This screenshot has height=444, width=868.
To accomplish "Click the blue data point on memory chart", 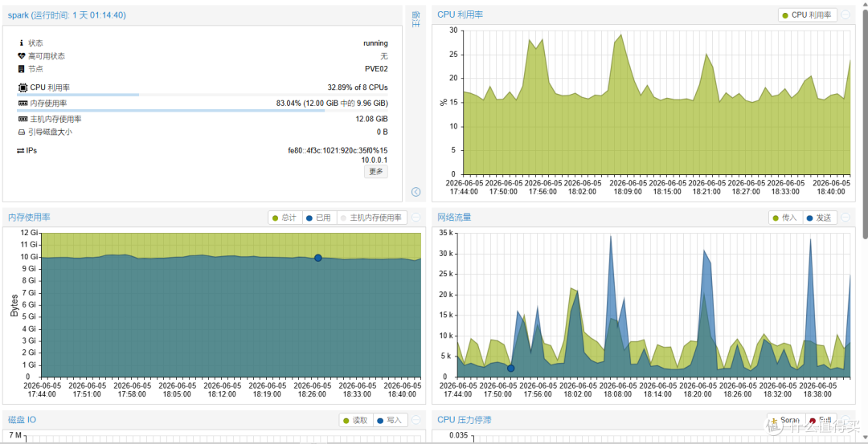I will (x=317, y=258).
